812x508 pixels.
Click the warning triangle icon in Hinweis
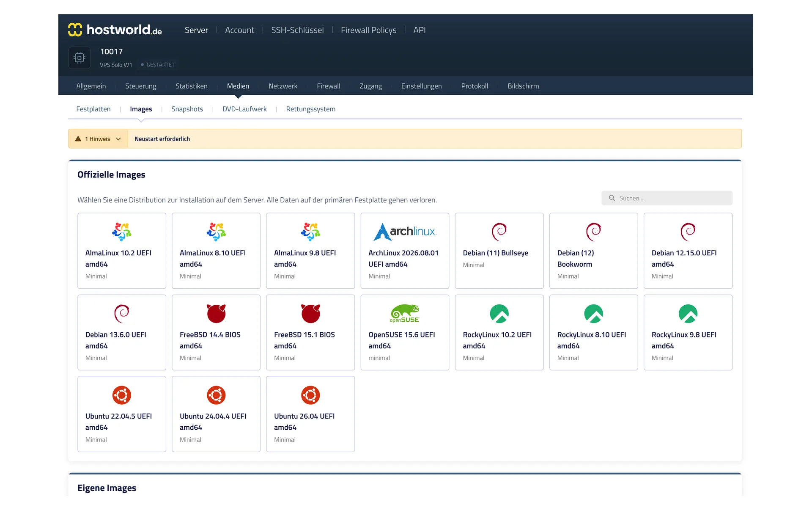(x=78, y=139)
